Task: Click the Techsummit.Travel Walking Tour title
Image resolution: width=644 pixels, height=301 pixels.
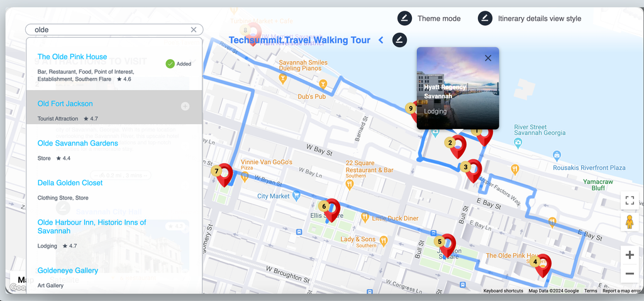Action: pyautogui.click(x=299, y=40)
